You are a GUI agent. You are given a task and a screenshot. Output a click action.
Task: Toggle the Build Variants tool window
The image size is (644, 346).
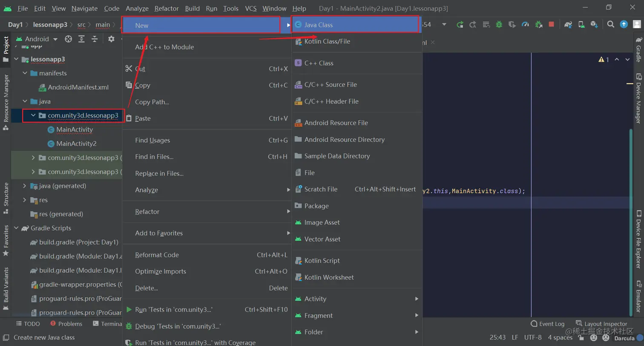point(6,288)
